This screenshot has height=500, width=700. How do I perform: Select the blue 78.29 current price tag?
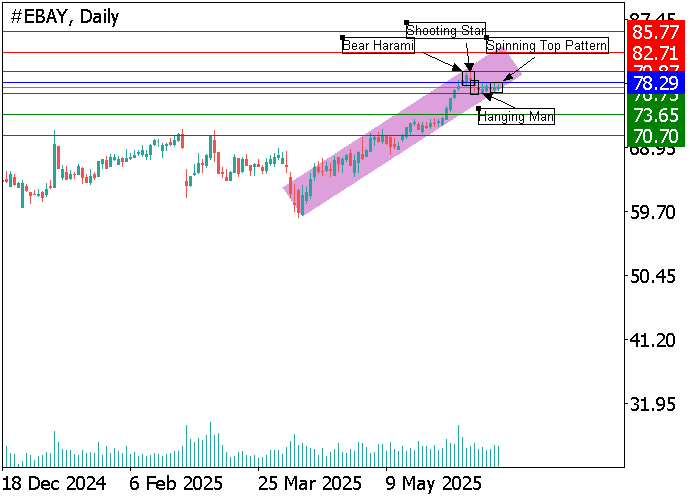(656, 82)
